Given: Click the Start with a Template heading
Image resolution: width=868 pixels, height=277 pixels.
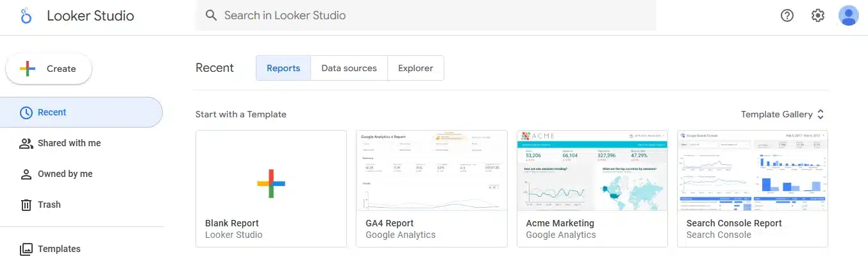Looking at the screenshot, I should tap(241, 114).
